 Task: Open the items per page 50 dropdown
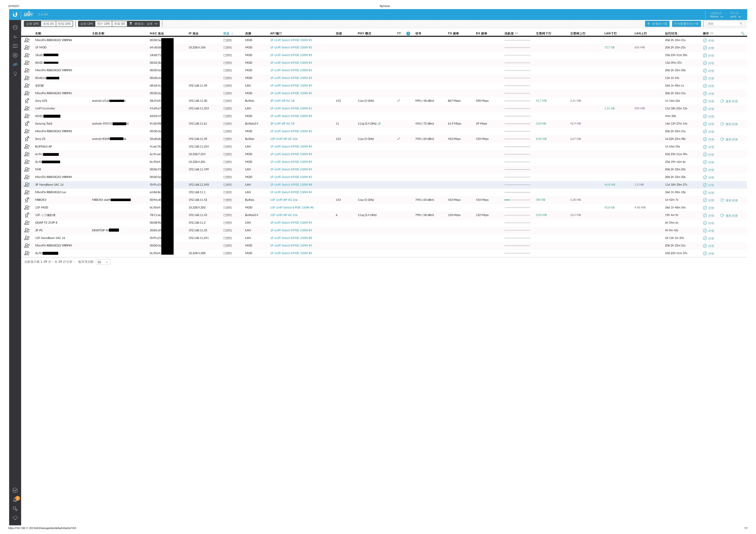pos(103,262)
